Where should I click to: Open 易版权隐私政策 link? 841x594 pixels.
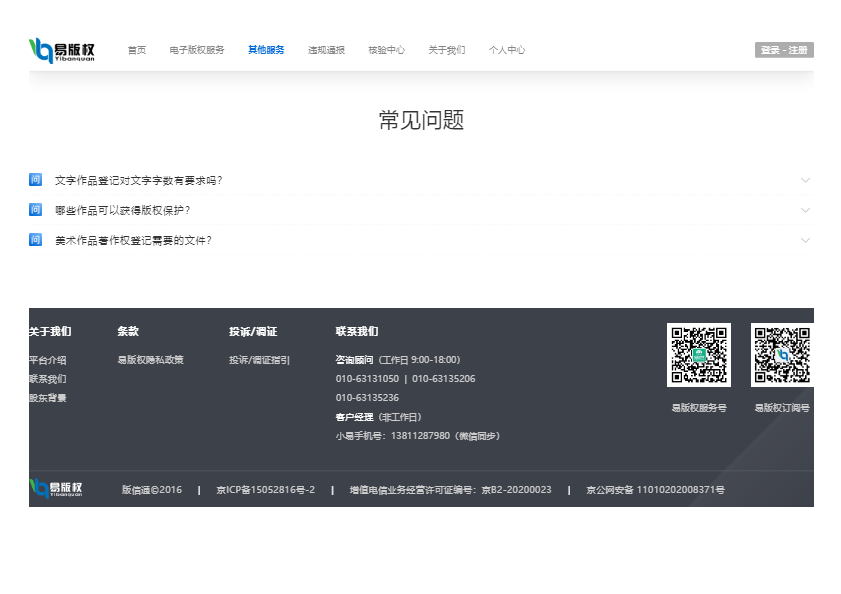[151, 360]
